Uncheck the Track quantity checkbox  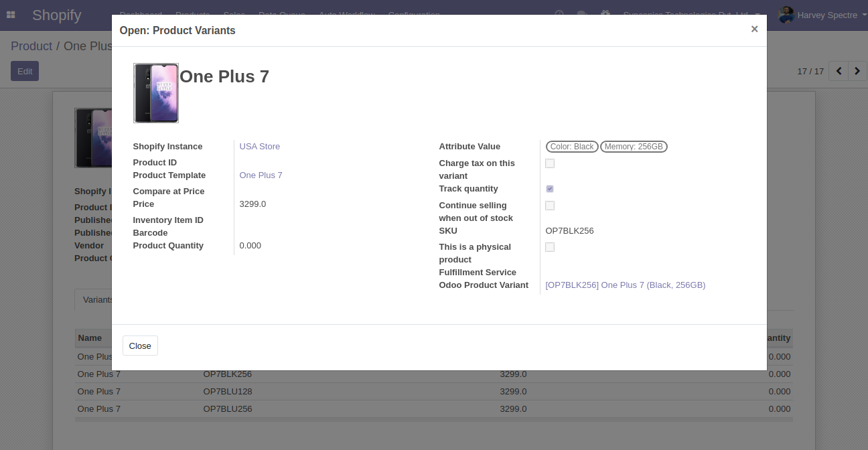pyautogui.click(x=550, y=189)
